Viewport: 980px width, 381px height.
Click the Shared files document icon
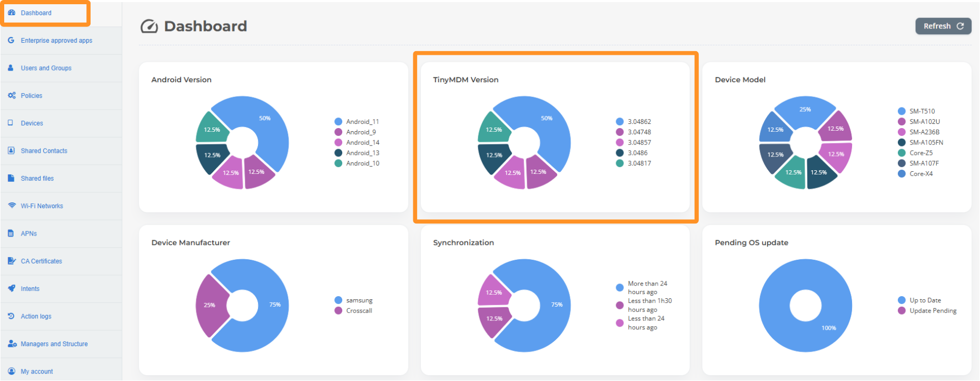(11, 178)
